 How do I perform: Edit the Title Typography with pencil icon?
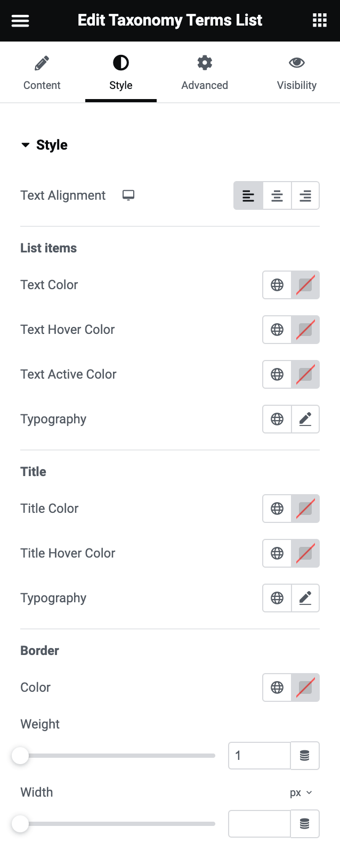pyautogui.click(x=305, y=597)
